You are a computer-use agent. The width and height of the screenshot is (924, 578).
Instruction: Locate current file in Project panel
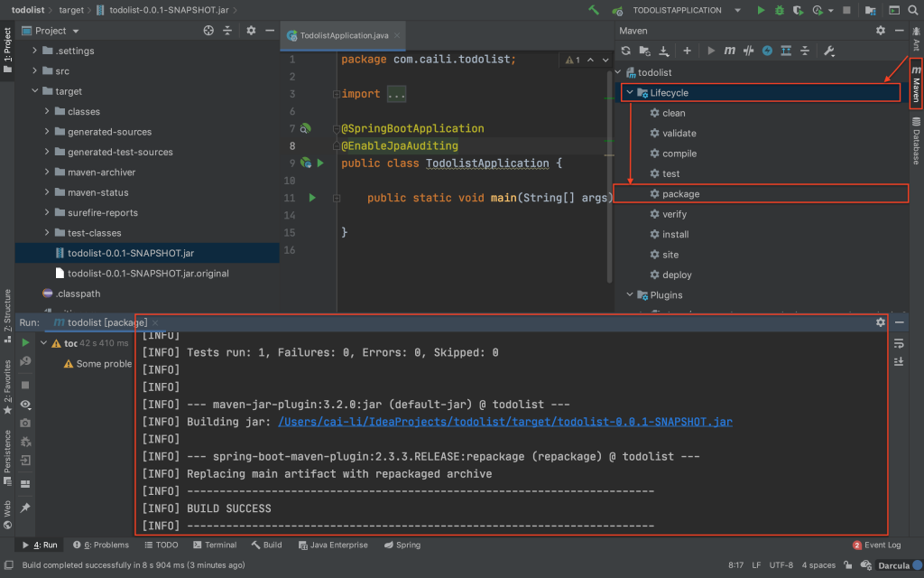(x=208, y=30)
